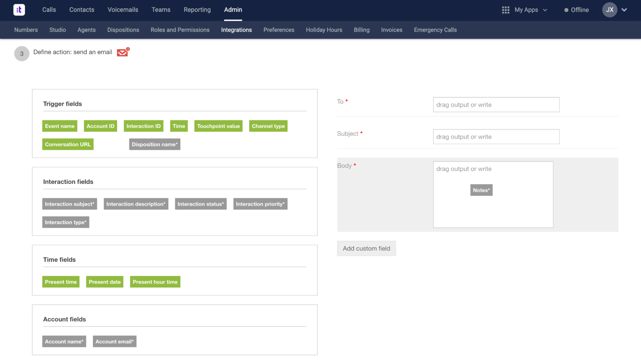Expand the user profile chevron

point(624,10)
